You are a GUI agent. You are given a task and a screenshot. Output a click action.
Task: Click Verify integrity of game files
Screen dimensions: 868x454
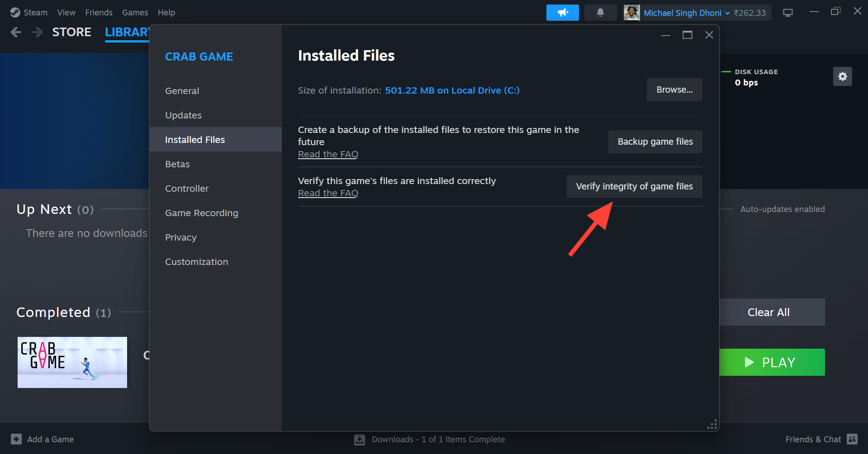634,186
